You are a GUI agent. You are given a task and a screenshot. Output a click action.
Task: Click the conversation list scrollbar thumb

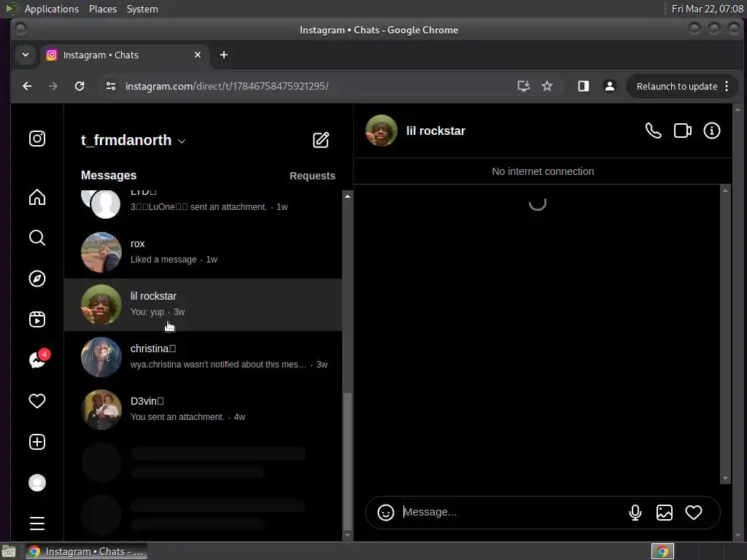(348, 461)
